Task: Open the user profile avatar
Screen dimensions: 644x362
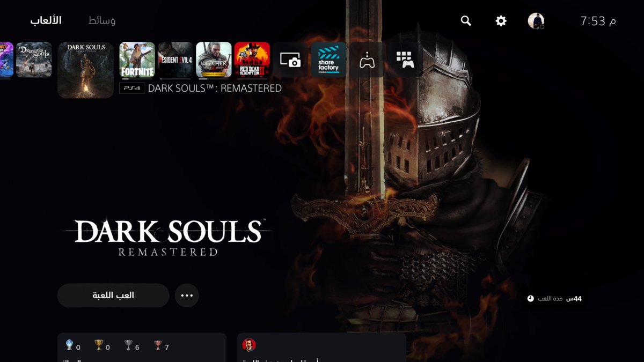Action: pyautogui.click(x=536, y=21)
